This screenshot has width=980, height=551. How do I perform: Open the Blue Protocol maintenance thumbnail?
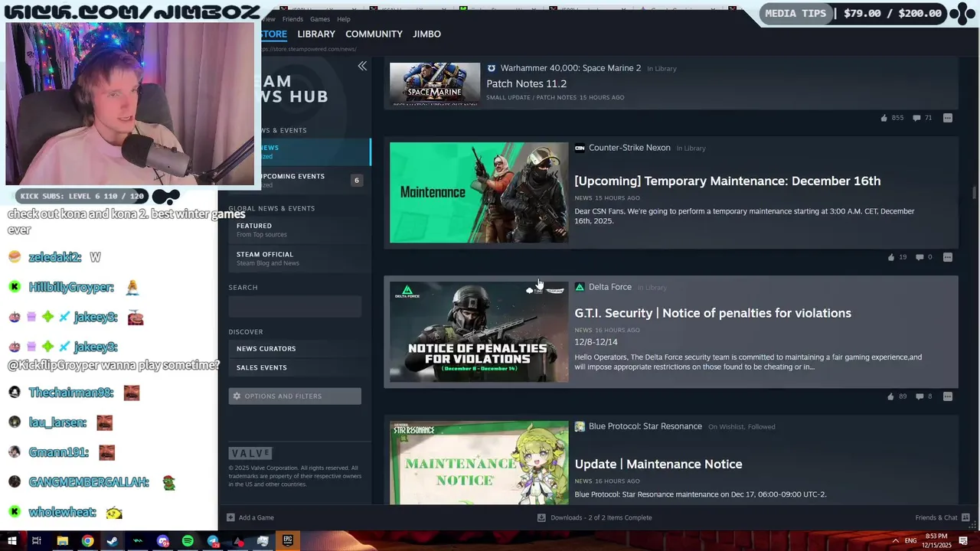[x=479, y=462]
